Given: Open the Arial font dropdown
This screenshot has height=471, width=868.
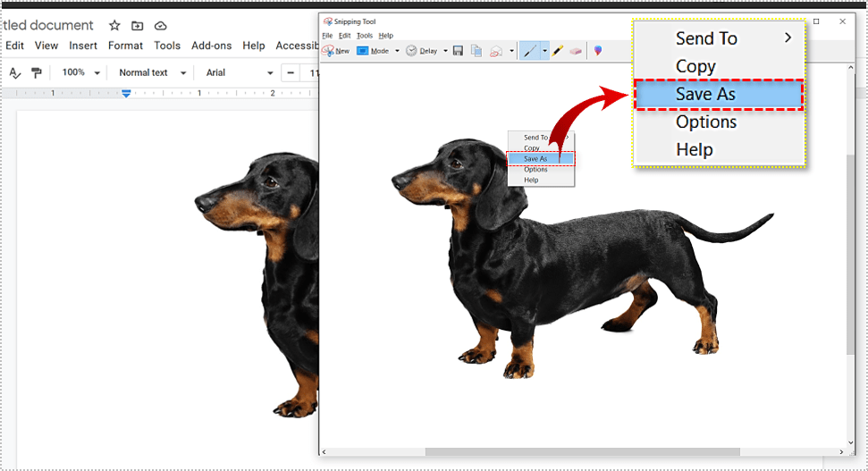Looking at the screenshot, I should 239,72.
